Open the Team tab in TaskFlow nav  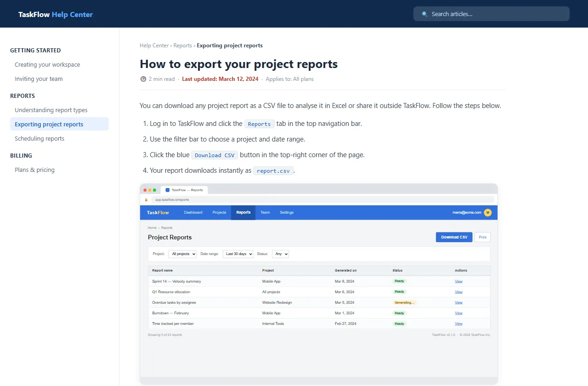[x=265, y=212]
